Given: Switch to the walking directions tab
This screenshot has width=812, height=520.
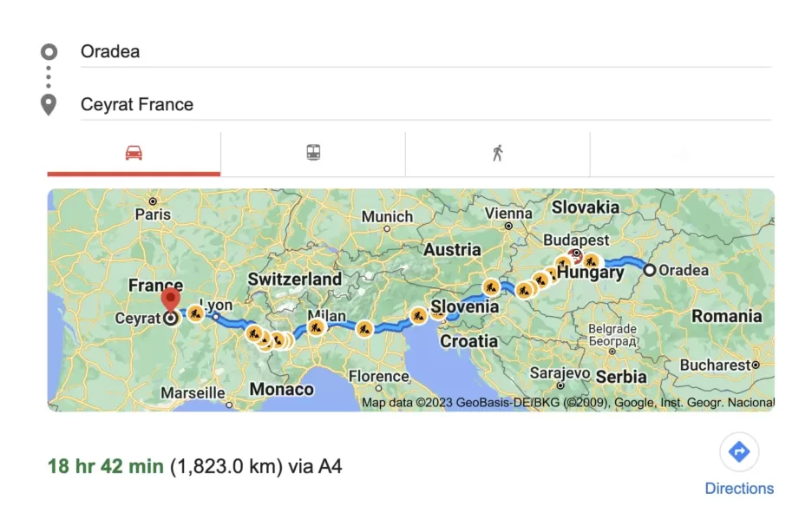Looking at the screenshot, I should point(497,154).
